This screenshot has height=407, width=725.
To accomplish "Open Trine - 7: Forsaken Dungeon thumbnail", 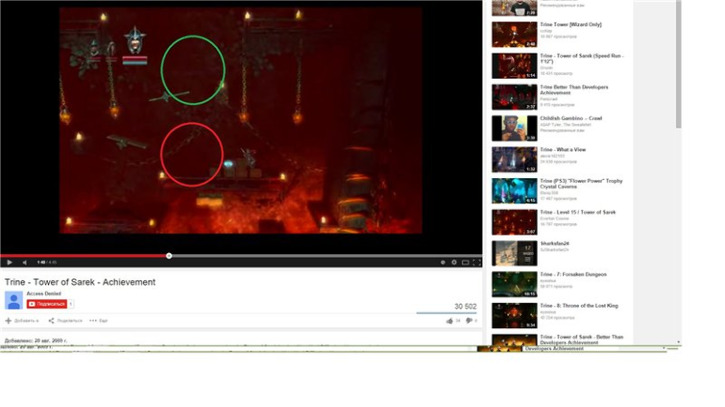I will 514,284.
